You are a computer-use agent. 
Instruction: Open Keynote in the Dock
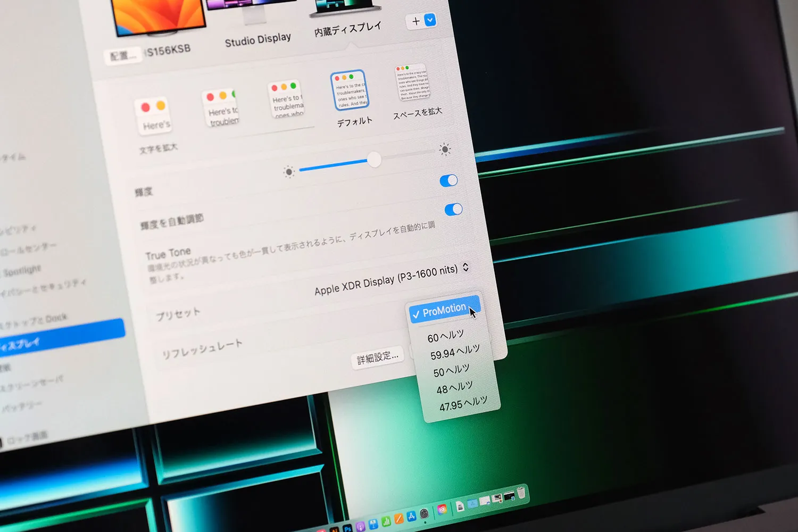pos(373,524)
